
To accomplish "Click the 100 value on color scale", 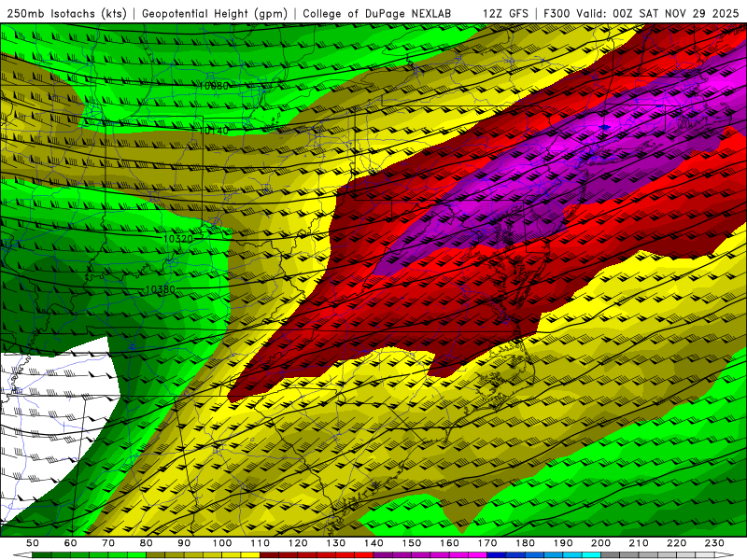I will [222, 543].
